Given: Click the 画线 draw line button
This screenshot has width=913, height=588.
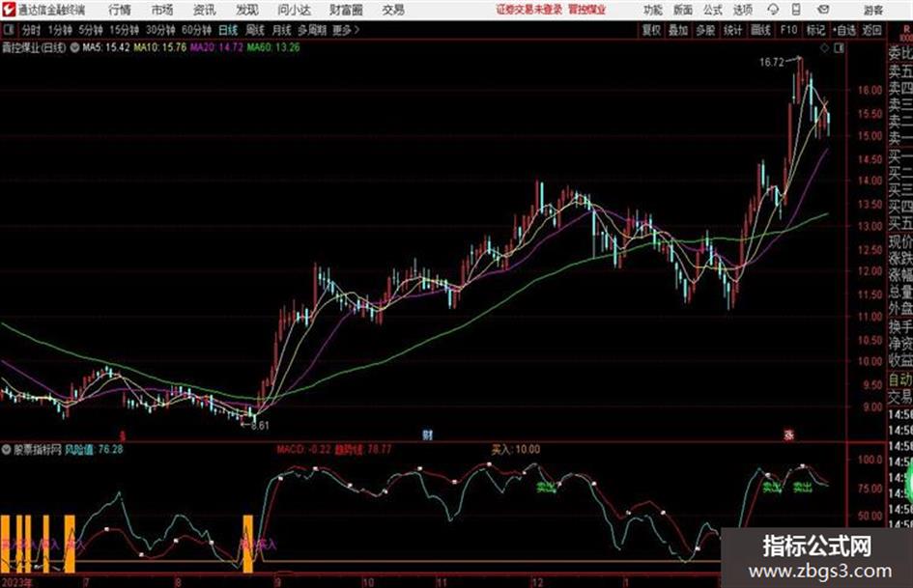Looking at the screenshot, I should (761, 30).
